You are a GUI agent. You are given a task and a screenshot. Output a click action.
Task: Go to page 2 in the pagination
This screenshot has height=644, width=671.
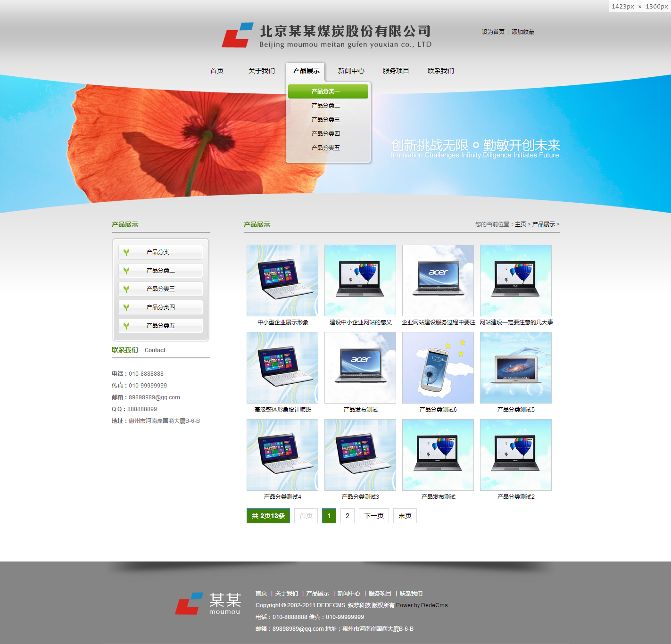347,516
